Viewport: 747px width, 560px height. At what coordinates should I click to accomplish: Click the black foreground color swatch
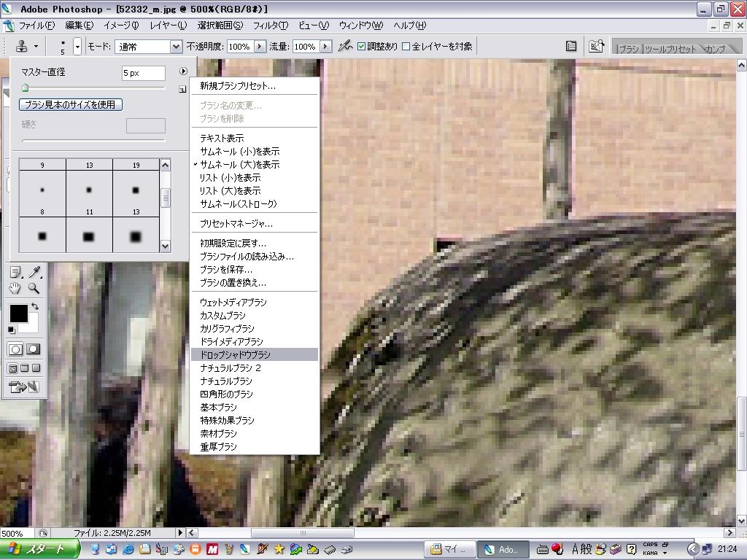(18, 314)
